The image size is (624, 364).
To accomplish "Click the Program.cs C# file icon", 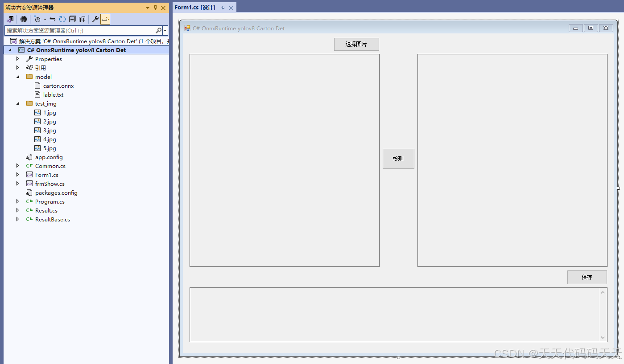I will 29,201.
